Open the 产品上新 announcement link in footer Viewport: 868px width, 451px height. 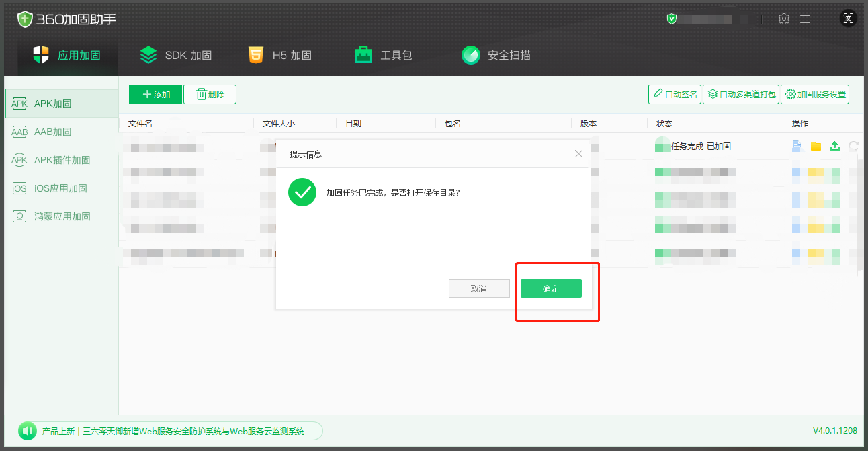tap(173, 431)
